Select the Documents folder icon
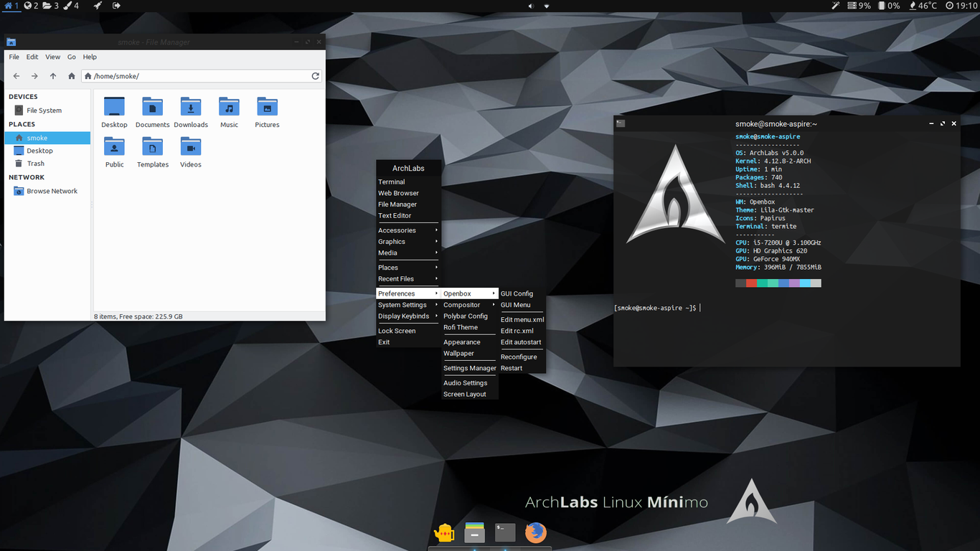 tap(152, 113)
